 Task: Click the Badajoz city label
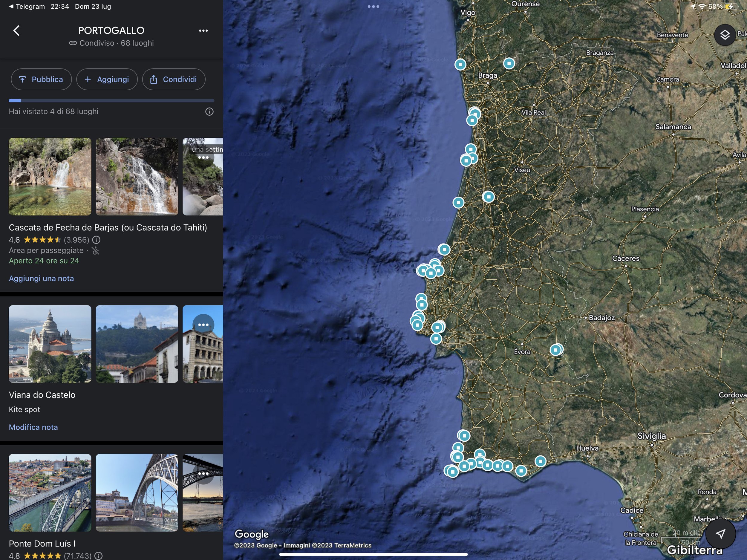click(601, 317)
